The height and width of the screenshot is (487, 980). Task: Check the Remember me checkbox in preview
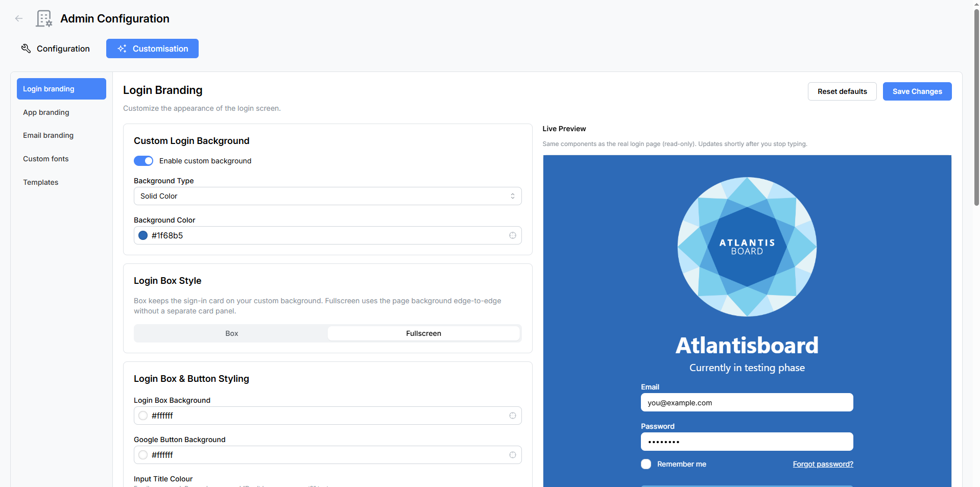[646, 464]
